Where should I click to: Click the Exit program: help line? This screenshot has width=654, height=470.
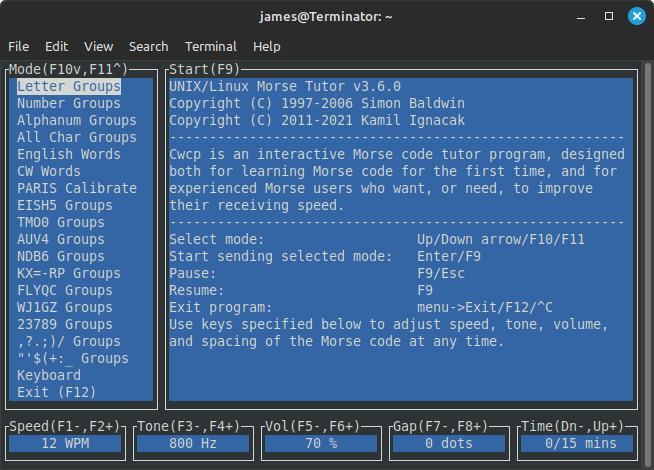tap(361, 308)
